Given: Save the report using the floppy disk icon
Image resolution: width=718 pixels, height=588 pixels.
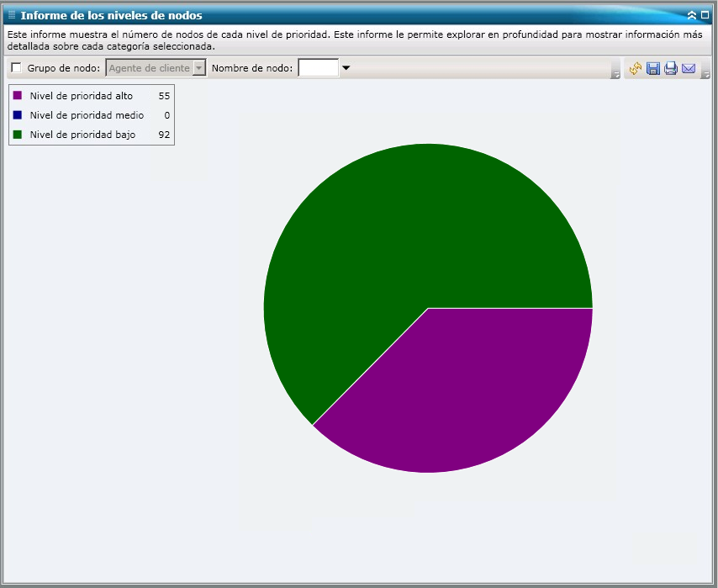Looking at the screenshot, I should pos(653,68).
